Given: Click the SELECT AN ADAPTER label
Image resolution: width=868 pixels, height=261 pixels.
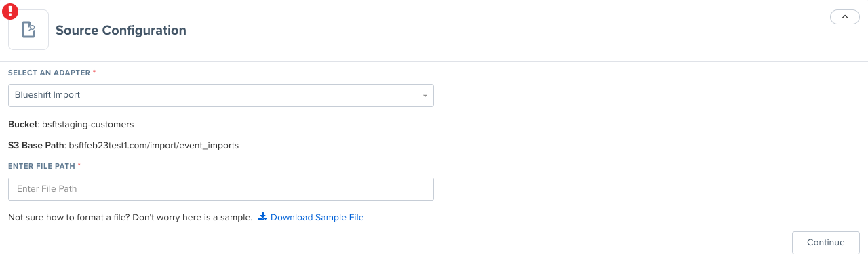Looking at the screenshot, I should (x=49, y=72).
